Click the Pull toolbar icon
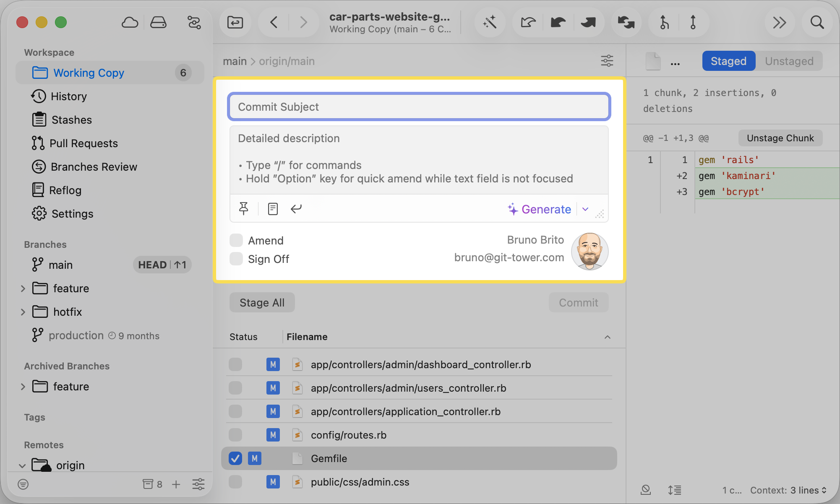The width and height of the screenshot is (840, 504). tap(558, 22)
